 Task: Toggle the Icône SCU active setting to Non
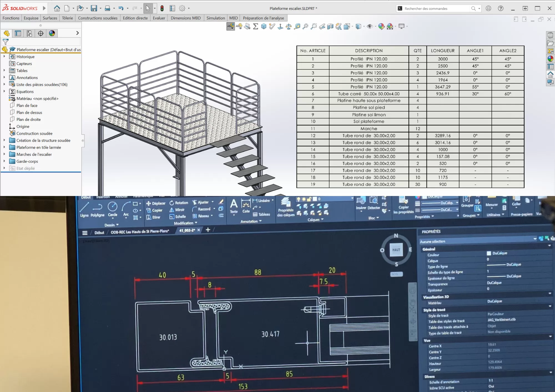(x=491, y=386)
